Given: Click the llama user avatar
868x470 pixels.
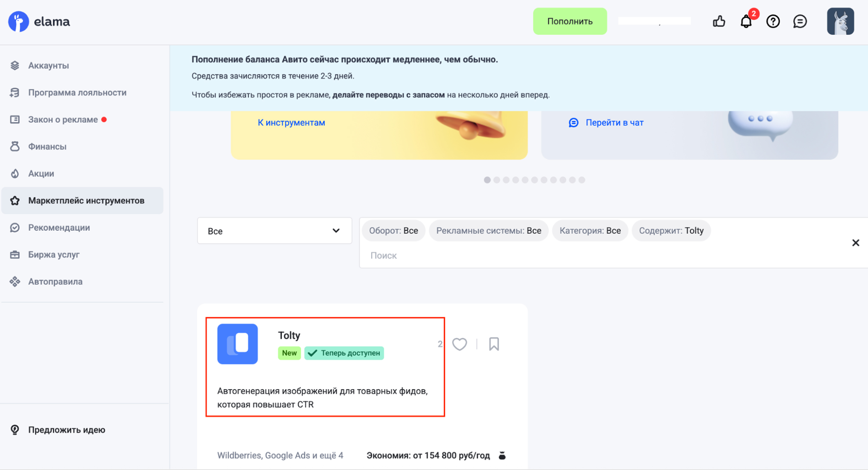Looking at the screenshot, I should point(840,22).
